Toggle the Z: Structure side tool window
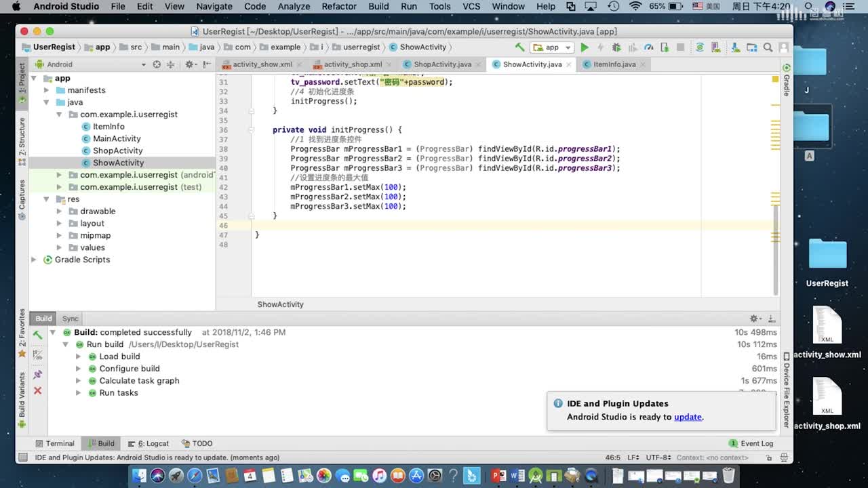Screen dimensions: 868x488 point(22,142)
